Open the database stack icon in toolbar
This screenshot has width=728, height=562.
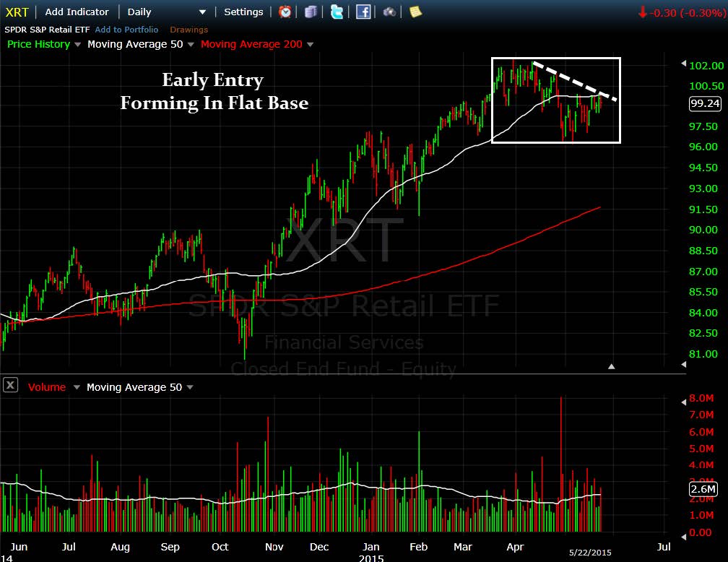311,12
